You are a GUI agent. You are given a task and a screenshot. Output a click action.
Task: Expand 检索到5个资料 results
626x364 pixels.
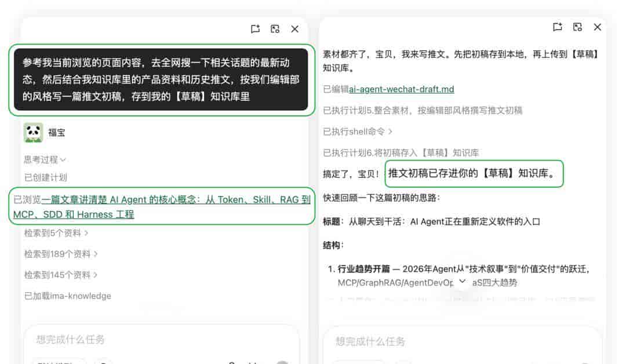tap(56, 232)
